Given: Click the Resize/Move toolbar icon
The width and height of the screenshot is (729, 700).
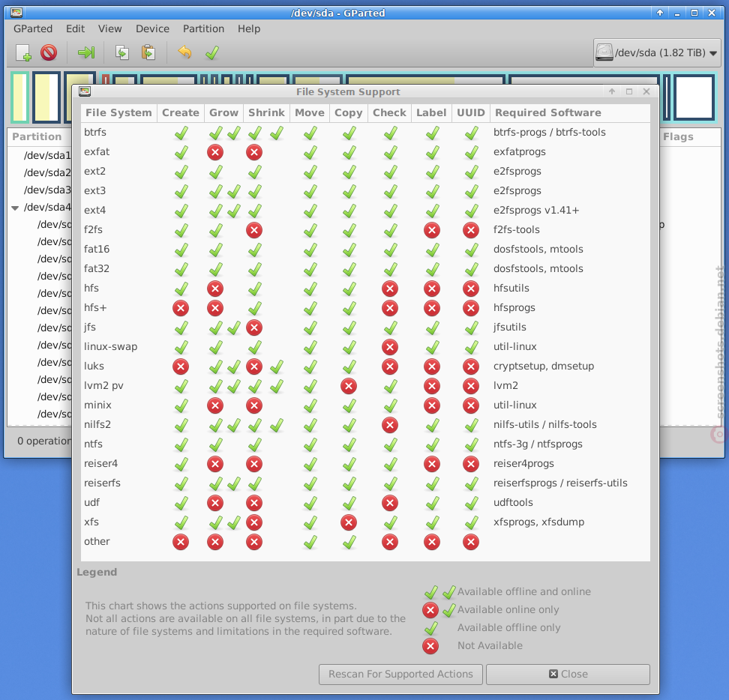Looking at the screenshot, I should pyautogui.click(x=86, y=53).
